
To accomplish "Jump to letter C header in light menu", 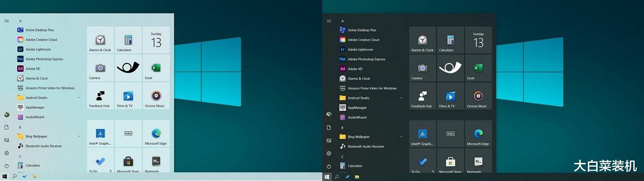I will click(20, 156).
